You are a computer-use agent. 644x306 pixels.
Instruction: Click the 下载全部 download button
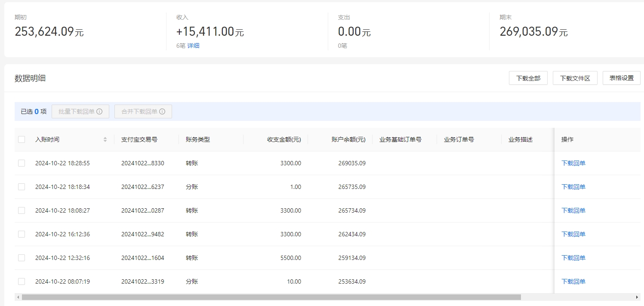pyautogui.click(x=528, y=78)
